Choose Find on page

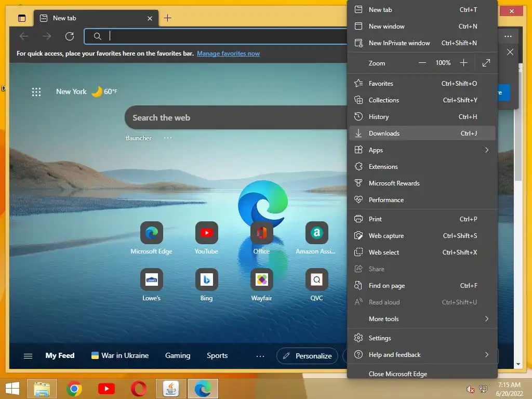[x=422, y=286]
